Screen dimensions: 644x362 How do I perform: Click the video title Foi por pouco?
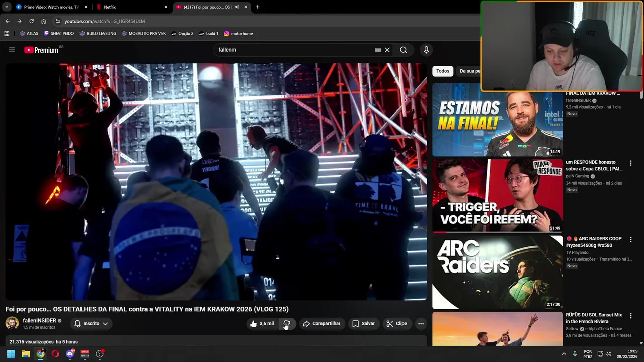pyautogui.click(x=147, y=309)
